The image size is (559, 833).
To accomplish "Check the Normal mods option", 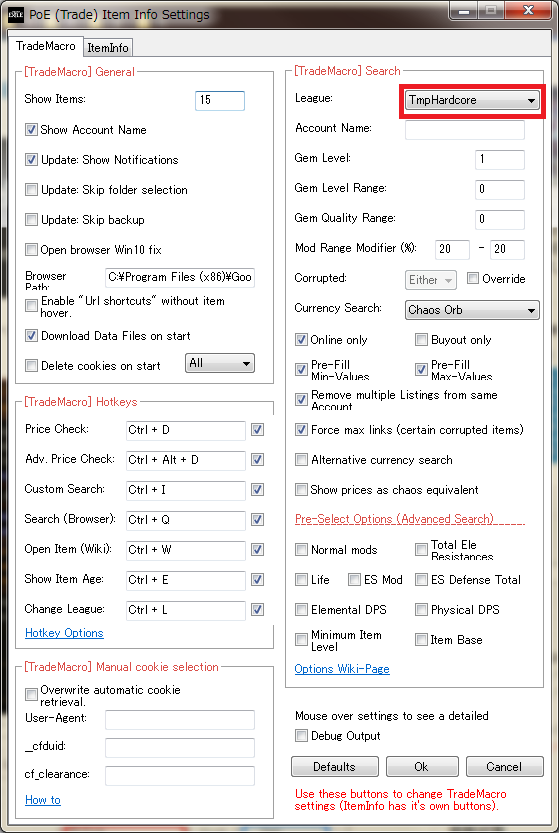I will point(301,549).
